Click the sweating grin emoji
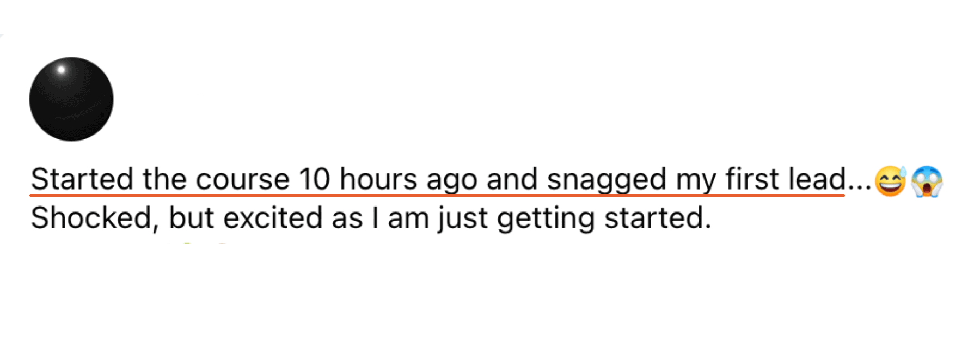 (890, 181)
